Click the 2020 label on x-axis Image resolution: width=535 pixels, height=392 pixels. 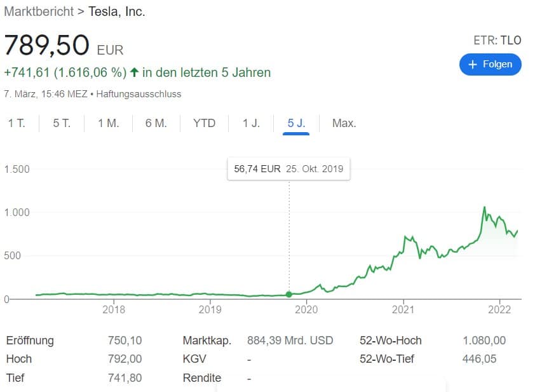306,310
